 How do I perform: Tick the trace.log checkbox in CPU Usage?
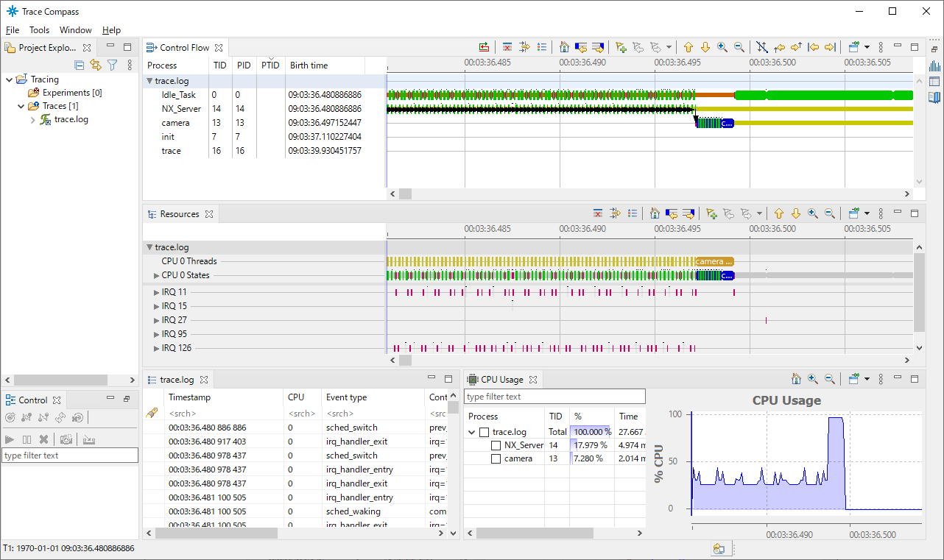(484, 432)
